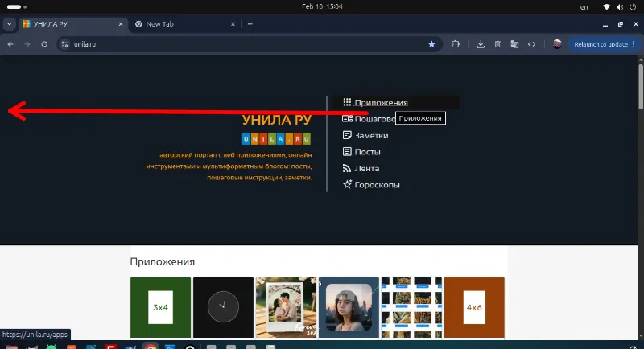Open the Посты menu link
The image size is (644, 349).
[367, 152]
